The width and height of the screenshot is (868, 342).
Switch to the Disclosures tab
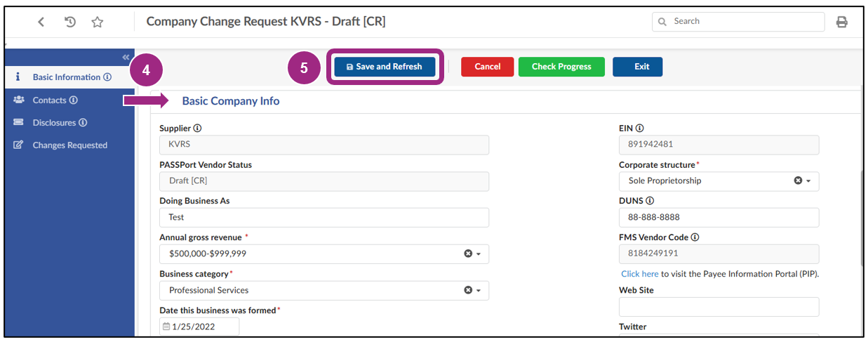click(x=59, y=123)
